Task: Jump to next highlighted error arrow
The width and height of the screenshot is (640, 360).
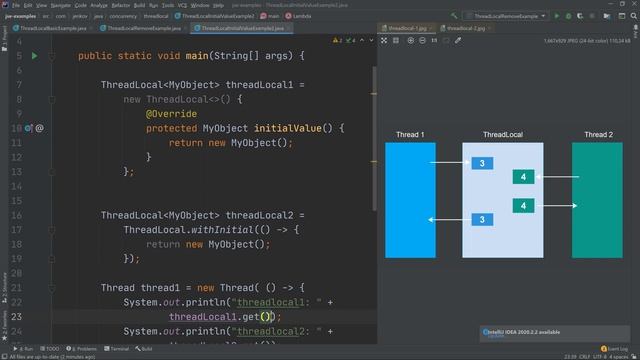Action: [371, 40]
